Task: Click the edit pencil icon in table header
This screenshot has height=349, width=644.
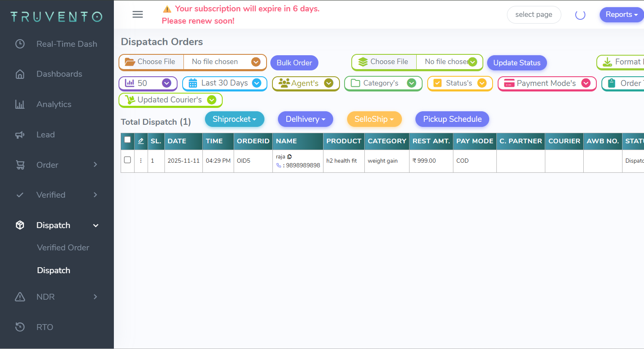Action: pyautogui.click(x=141, y=141)
